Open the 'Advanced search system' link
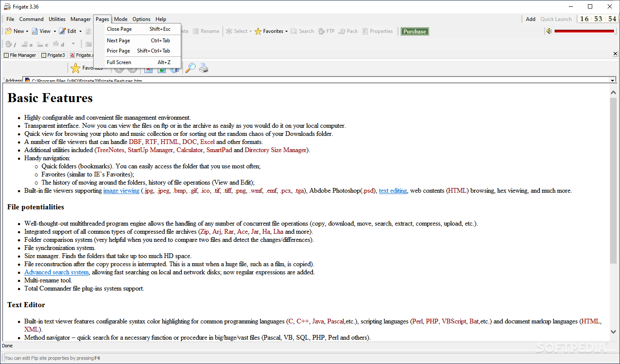The height and width of the screenshot is (364, 620). (56, 272)
